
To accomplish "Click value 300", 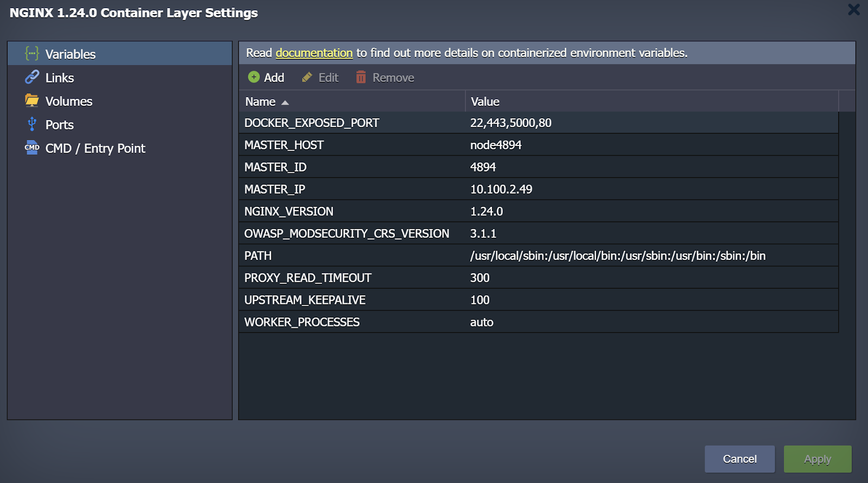I will 480,278.
